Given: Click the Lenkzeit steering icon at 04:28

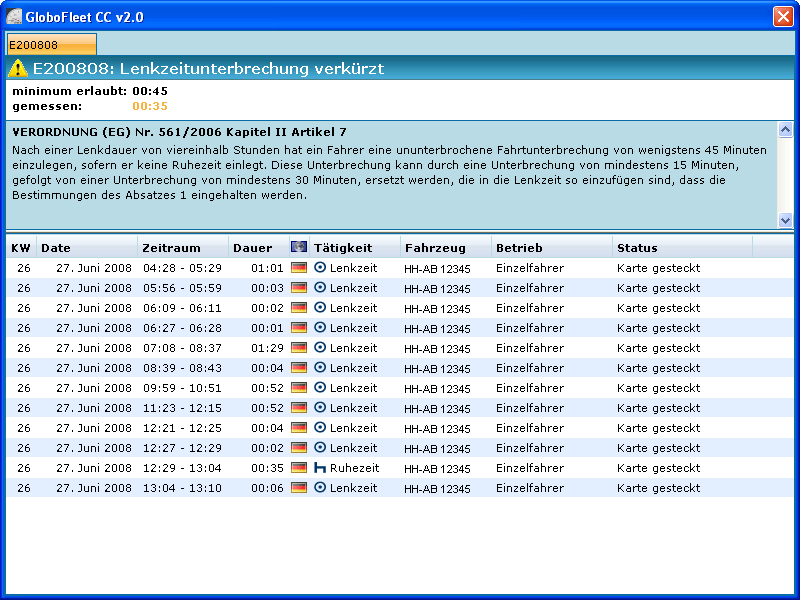Looking at the screenshot, I should [320, 268].
